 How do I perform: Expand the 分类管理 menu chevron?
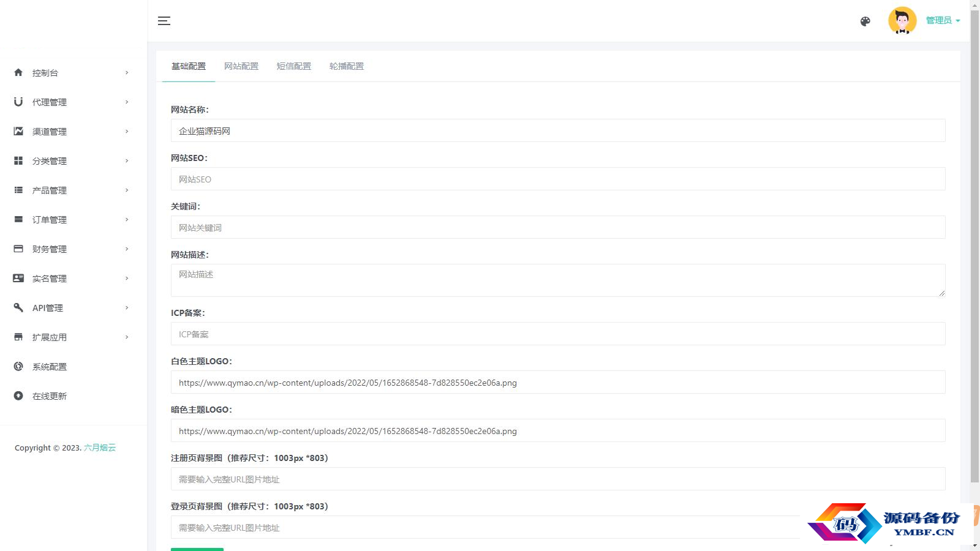[127, 161]
